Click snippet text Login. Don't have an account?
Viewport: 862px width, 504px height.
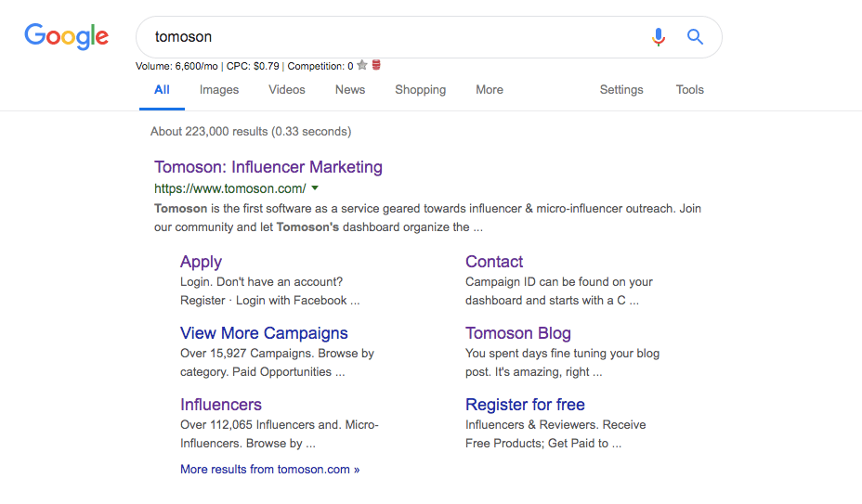click(261, 282)
